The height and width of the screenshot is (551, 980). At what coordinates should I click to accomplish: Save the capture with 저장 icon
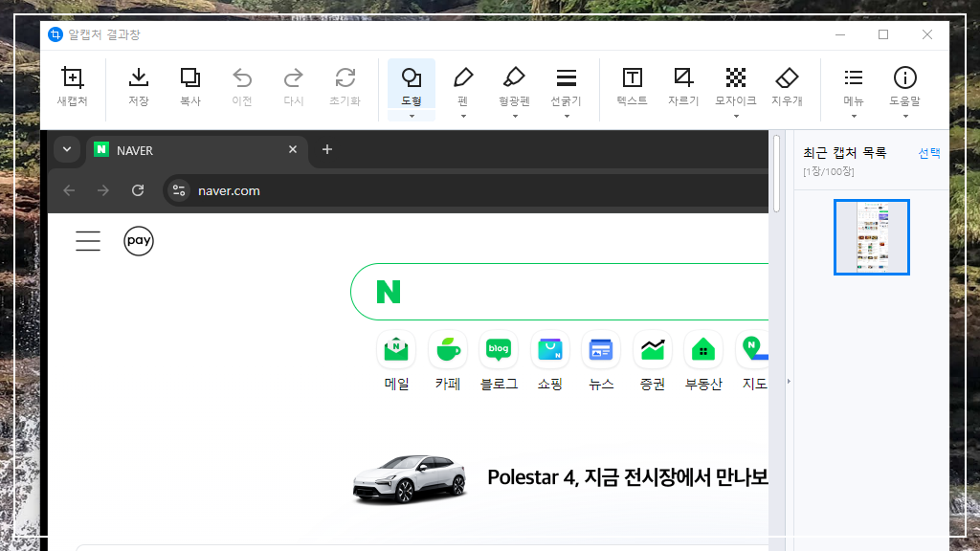pyautogui.click(x=139, y=77)
